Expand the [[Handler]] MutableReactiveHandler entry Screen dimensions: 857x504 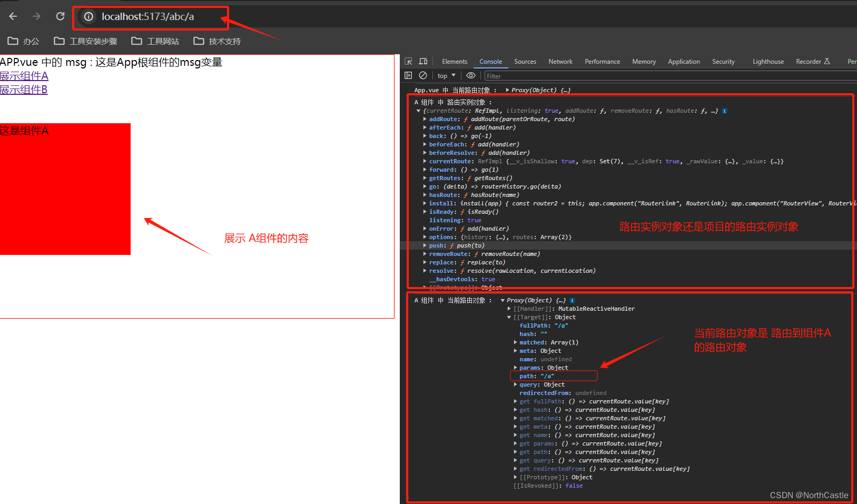(509, 309)
